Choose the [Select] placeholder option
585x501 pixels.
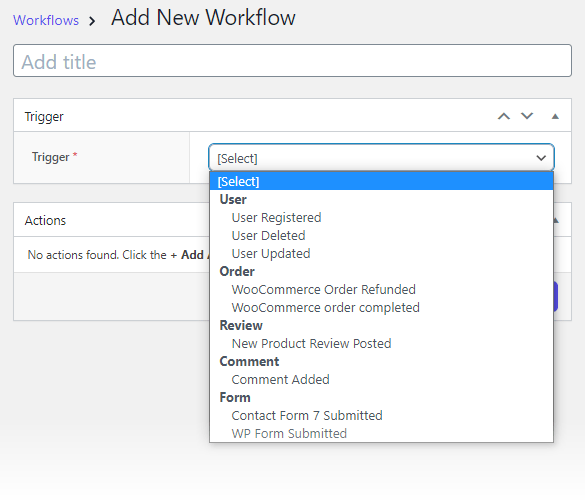coord(381,181)
